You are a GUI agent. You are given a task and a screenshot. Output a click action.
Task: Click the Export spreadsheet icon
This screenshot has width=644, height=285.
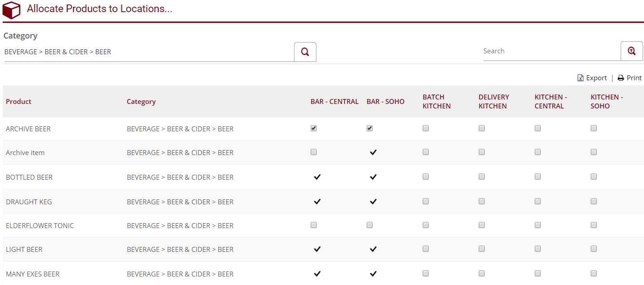[580, 78]
